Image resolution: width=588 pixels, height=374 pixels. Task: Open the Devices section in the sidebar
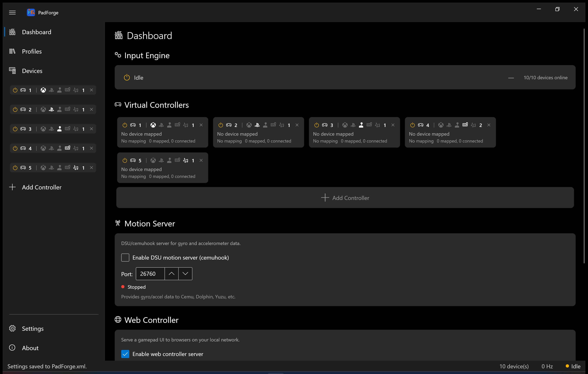32,71
